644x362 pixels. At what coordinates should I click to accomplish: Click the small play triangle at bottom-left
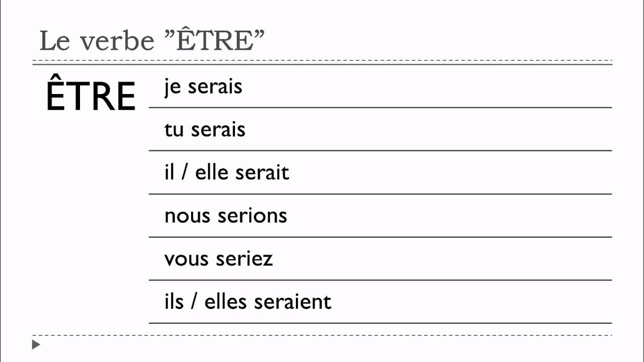(x=35, y=345)
